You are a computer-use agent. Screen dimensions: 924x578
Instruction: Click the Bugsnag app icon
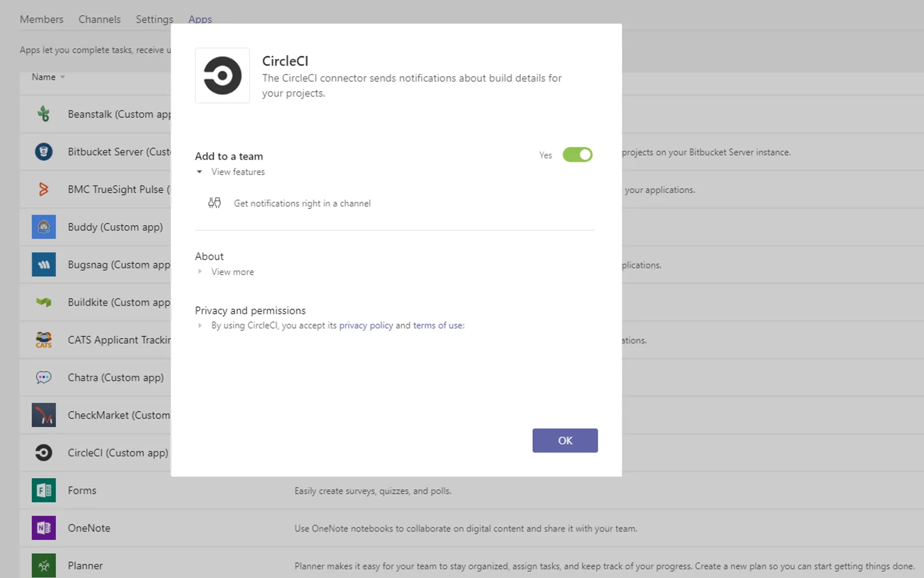(x=44, y=264)
